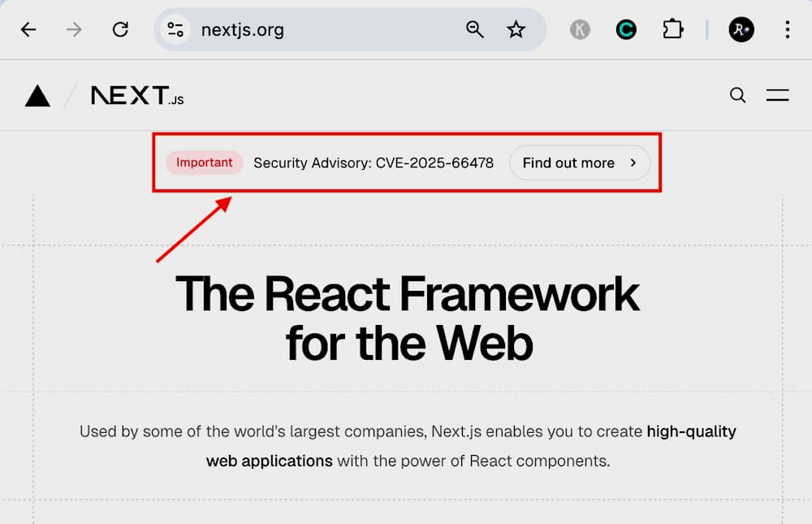Open the site search magnifier icon

pos(737,96)
